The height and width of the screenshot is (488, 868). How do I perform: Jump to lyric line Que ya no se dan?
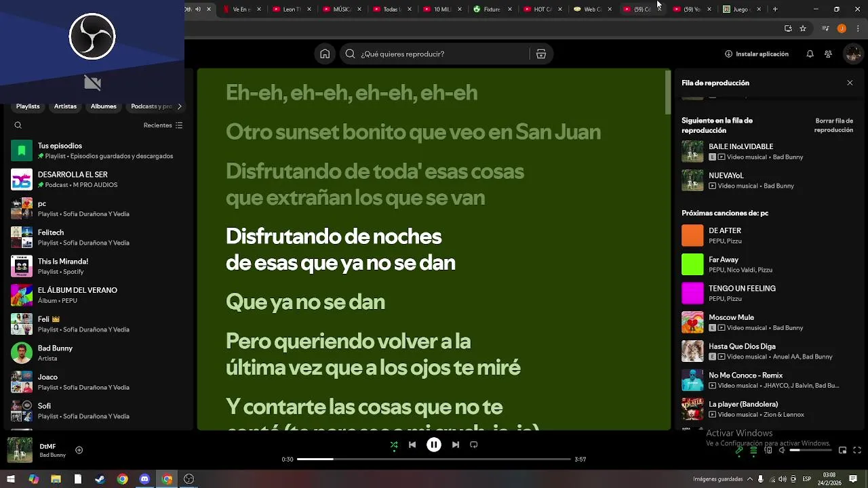[x=305, y=302]
